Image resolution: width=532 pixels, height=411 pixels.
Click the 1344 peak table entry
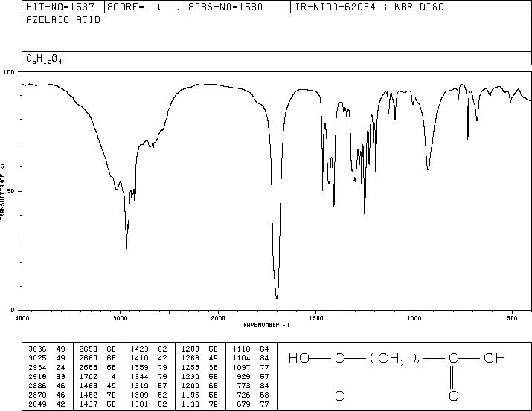(149, 376)
